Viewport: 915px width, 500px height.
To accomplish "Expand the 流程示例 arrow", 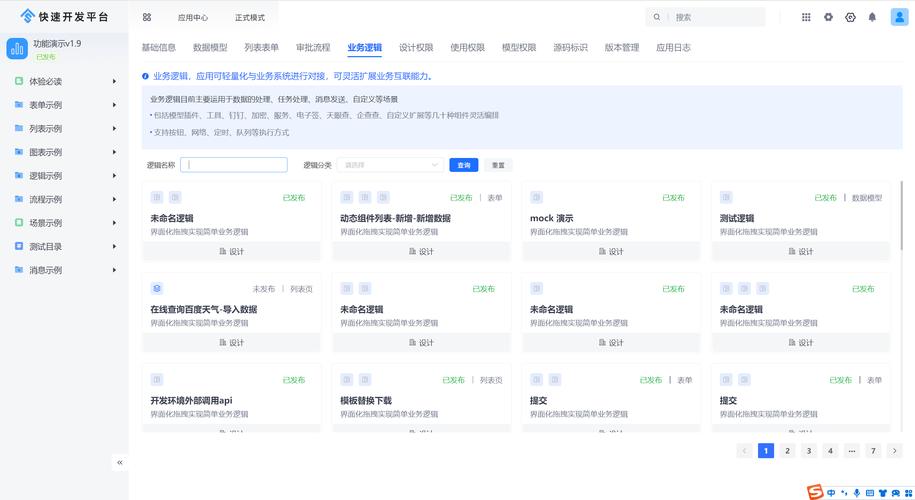I will [114, 199].
